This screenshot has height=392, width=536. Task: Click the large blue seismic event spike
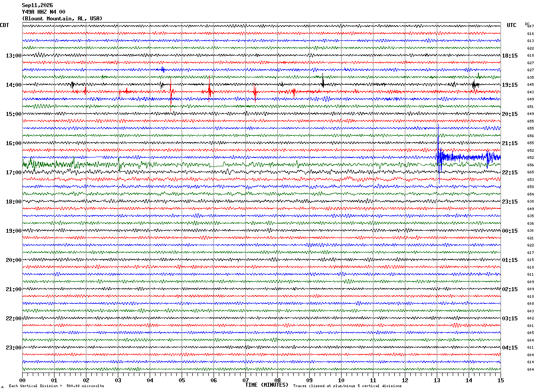pyautogui.click(x=439, y=155)
